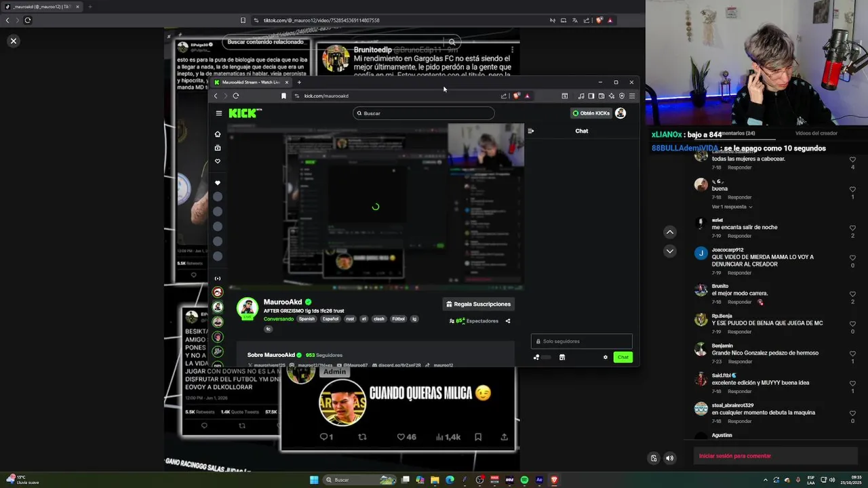868x488 pixels.
Task: Open the Brave Rewards triangle icon in Kick window
Action: click(x=527, y=96)
